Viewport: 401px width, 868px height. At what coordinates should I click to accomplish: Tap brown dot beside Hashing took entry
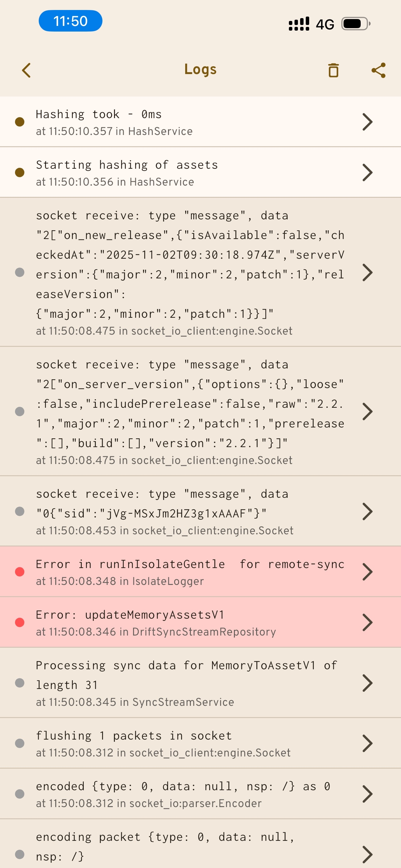20,122
